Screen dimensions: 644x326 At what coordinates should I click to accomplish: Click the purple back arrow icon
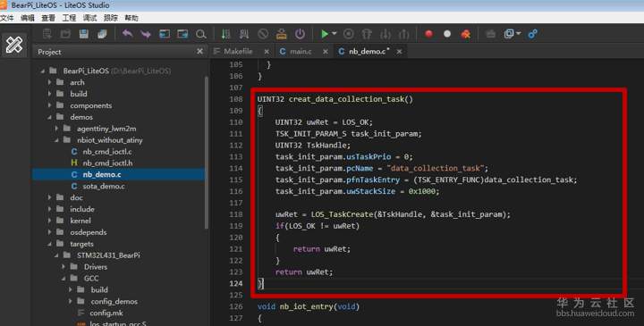[x=127, y=34]
